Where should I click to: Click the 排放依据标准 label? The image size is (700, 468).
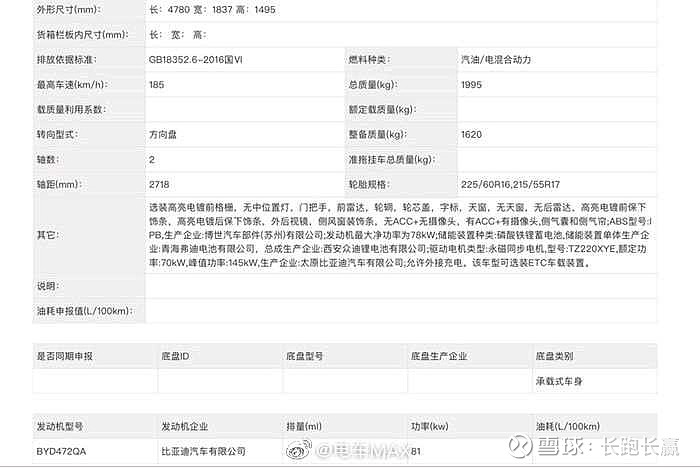[x=67, y=59]
